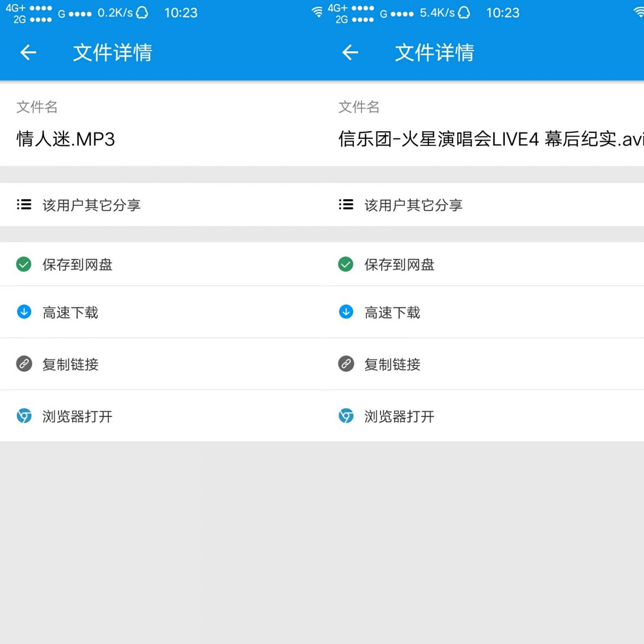The height and width of the screenshot is (644, 644).
Task: Go back from left 文件详情 screen
Action: point(28,53)
